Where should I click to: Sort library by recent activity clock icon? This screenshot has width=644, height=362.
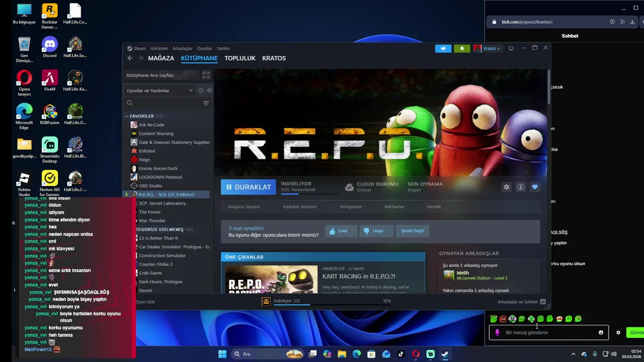point(201,90)
